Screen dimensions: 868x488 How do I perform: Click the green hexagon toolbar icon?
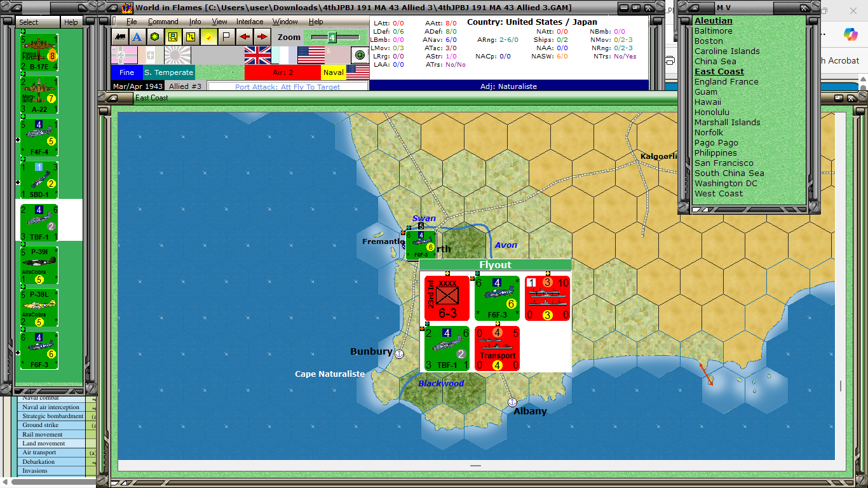point(154,37)
